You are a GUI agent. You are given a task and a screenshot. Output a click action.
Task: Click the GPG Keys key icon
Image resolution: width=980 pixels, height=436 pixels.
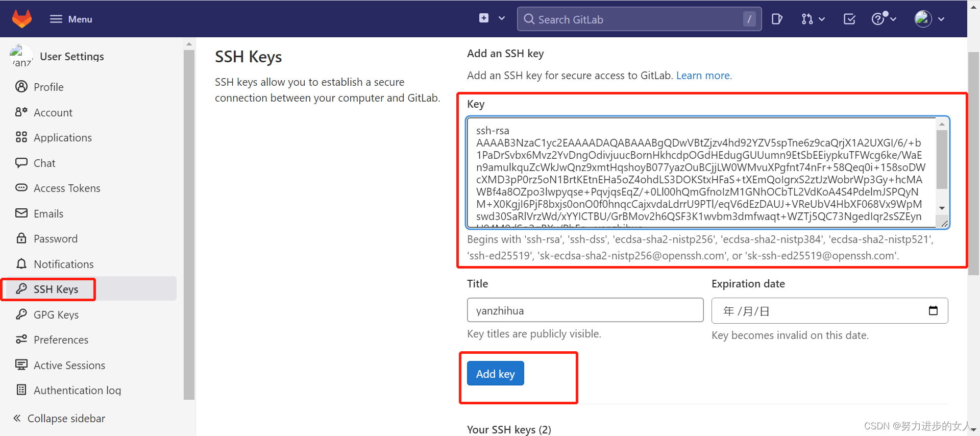tap(21, 314)
